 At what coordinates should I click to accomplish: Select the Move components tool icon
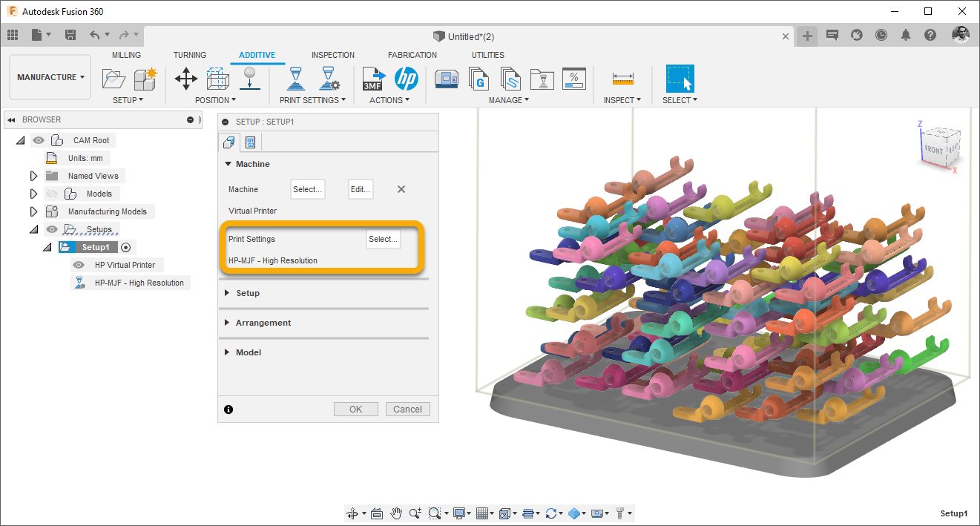coord(185,78)
